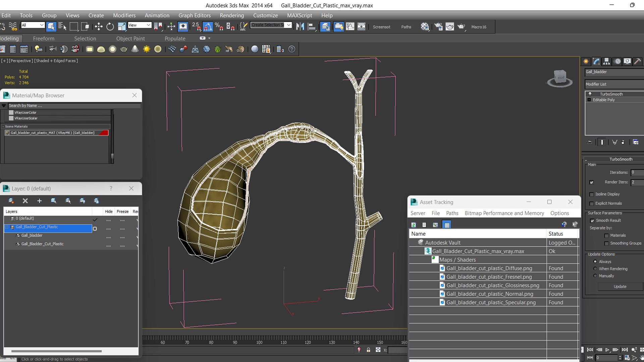Toggle the Angle Snap tool
The image size is (644, 362).
coord(207,27)
